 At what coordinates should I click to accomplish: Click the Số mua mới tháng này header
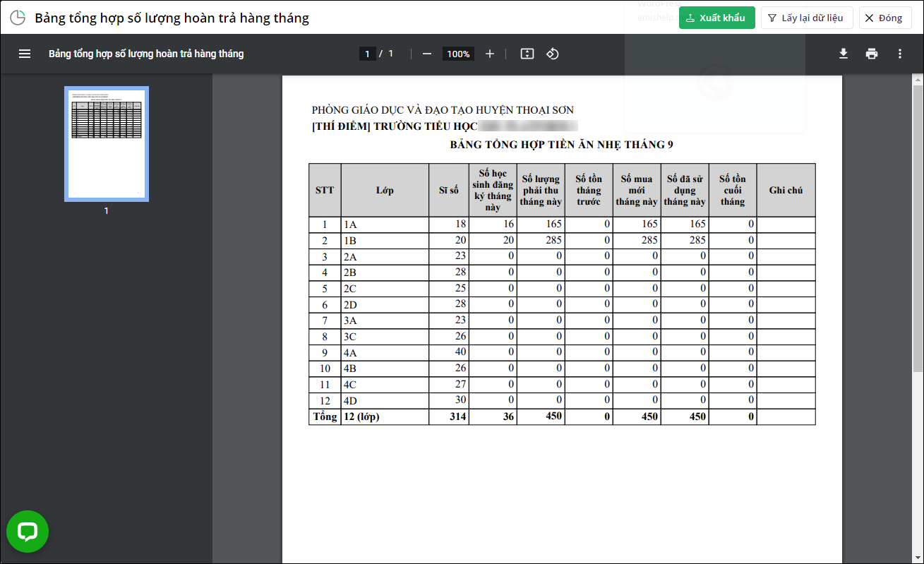pos(637,190)
